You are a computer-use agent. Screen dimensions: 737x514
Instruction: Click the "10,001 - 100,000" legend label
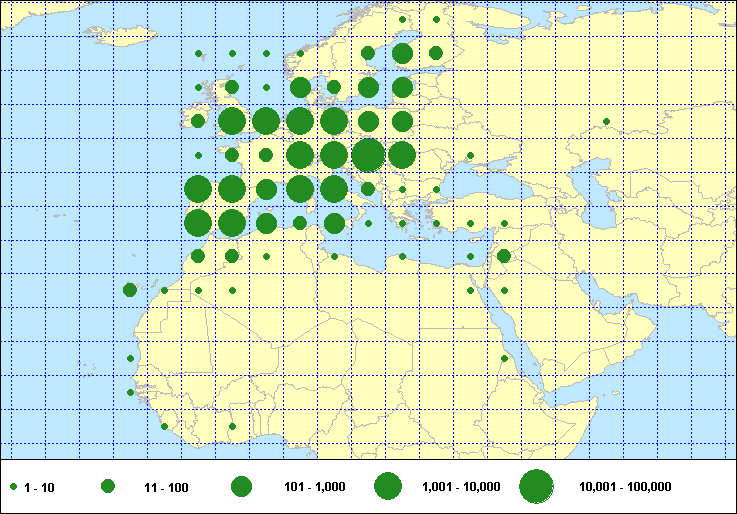pos(625,487)
